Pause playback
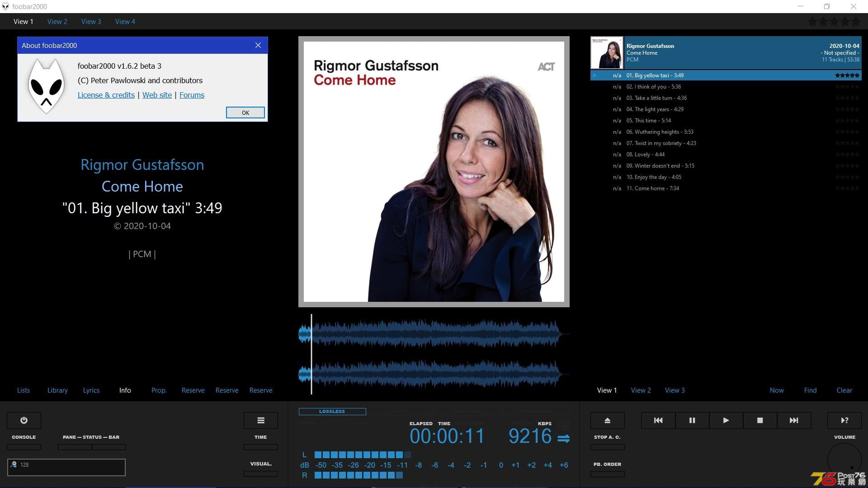 point(692,420)
